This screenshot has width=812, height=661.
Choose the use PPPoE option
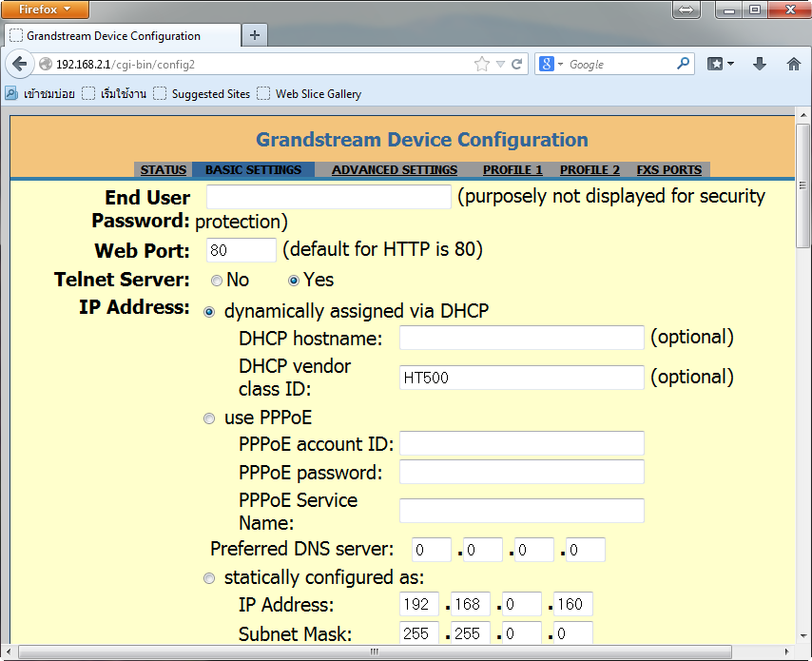tap(209, 418)
